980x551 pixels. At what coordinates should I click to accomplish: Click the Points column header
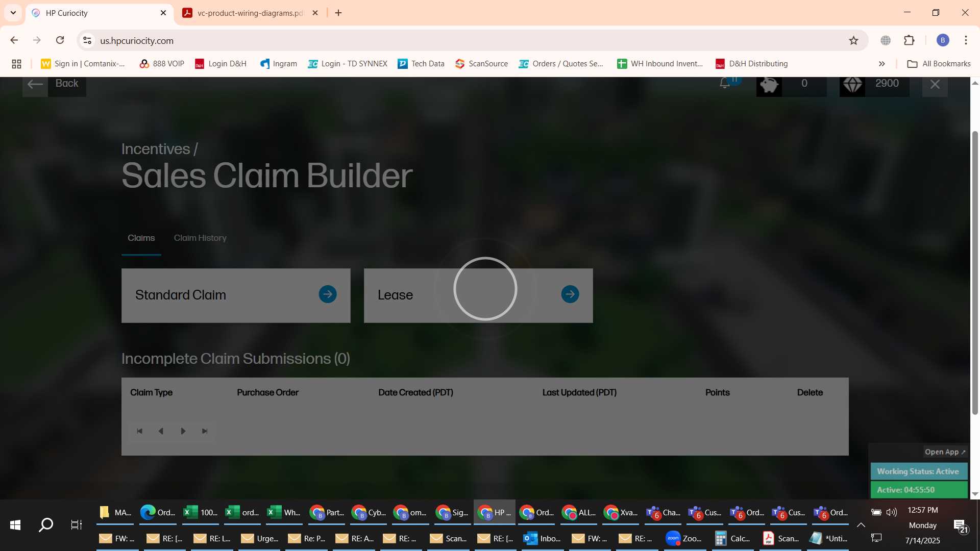(718, 392)
